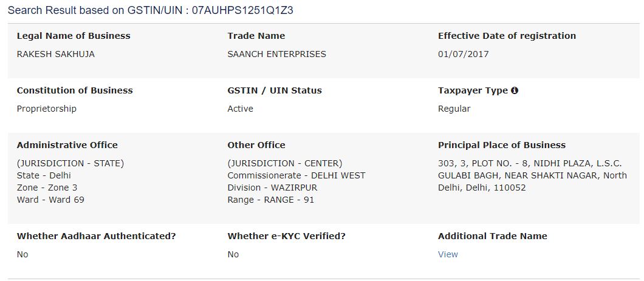Click the Commissionerate DELHI WEST line
This screenshot has width=644, height=281.
(296, 175)
